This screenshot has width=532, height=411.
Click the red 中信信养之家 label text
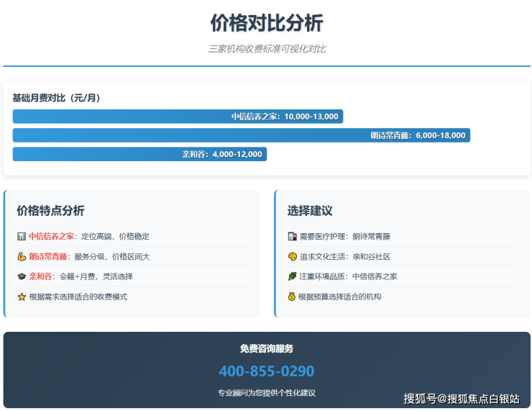[x=52, y=236]
